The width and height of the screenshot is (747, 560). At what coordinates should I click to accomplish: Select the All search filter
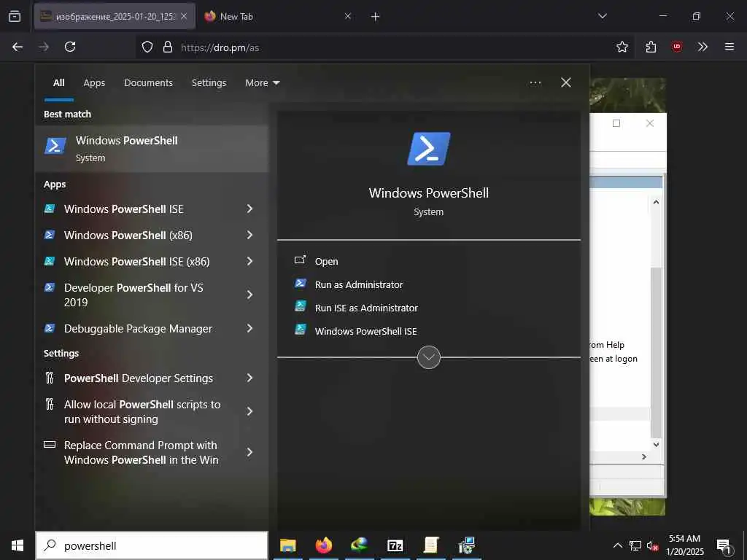[59, 83]
